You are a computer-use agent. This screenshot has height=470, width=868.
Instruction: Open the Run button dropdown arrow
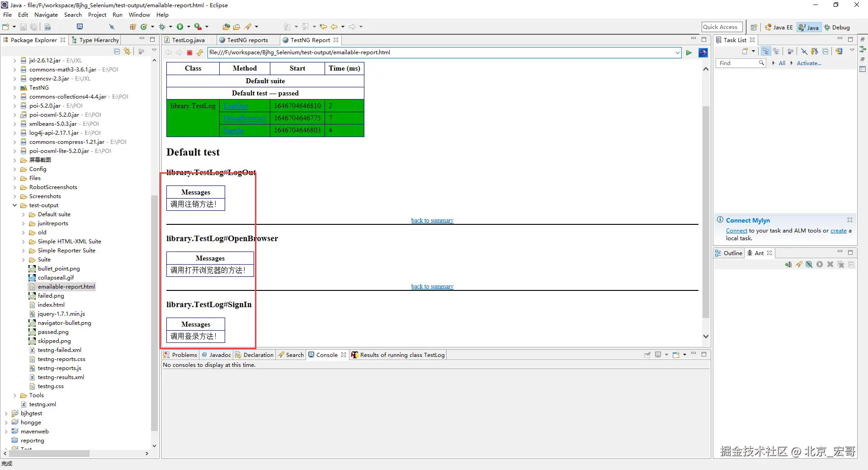(x=189, y=27)
